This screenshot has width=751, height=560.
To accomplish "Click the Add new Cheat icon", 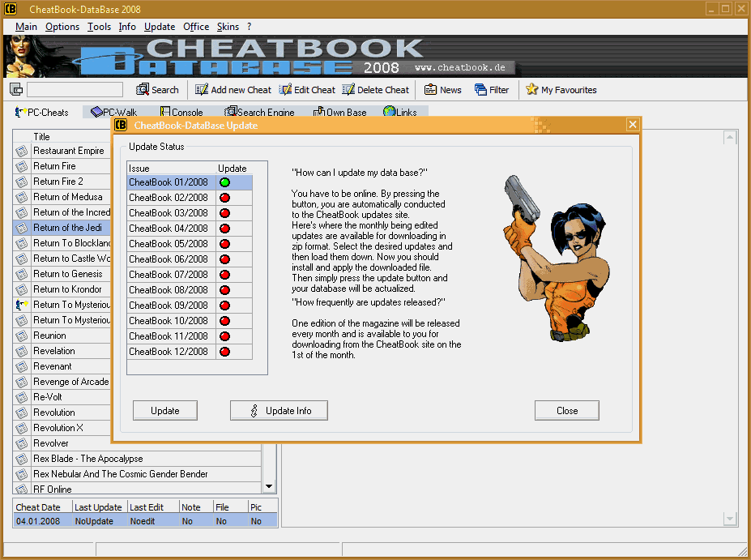I will coord(202,90).
